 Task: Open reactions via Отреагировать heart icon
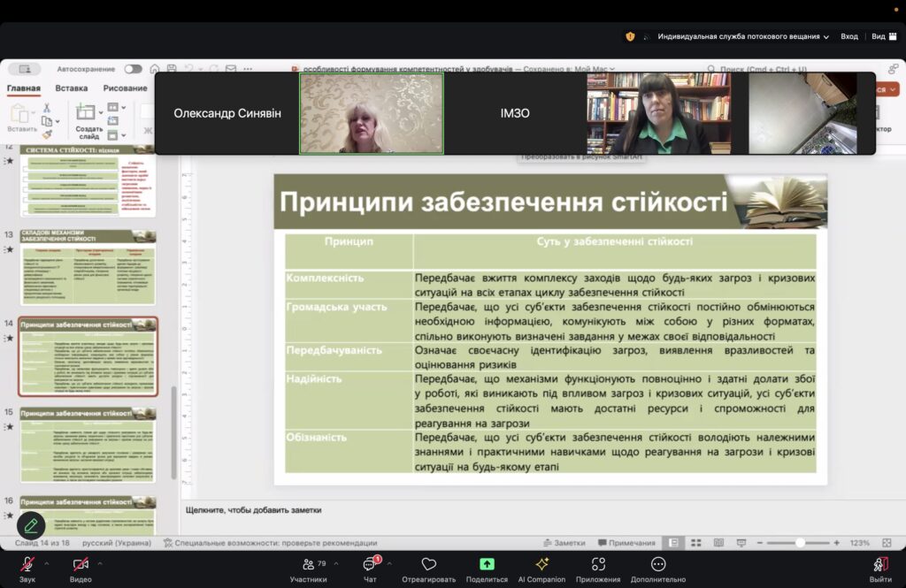(429, 564)
